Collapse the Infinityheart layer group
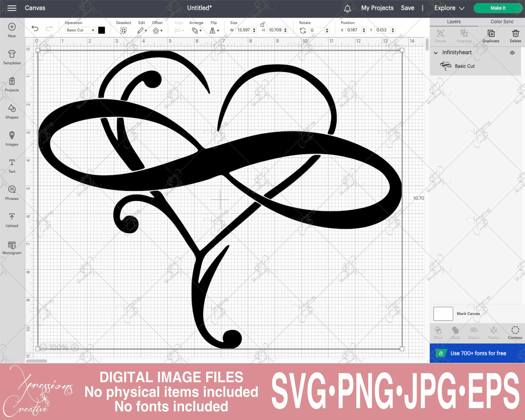This screenshot has height=420, width=525. tap(436, 53)
